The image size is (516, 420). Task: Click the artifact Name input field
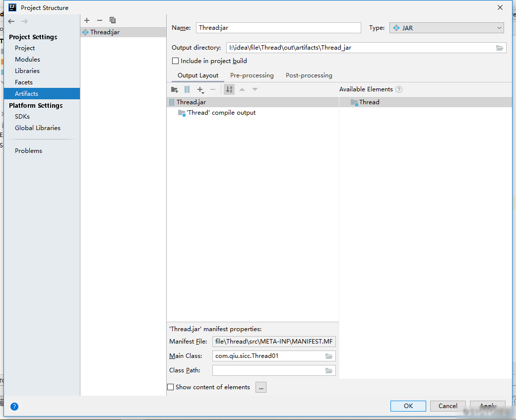[x=278, y=28]
